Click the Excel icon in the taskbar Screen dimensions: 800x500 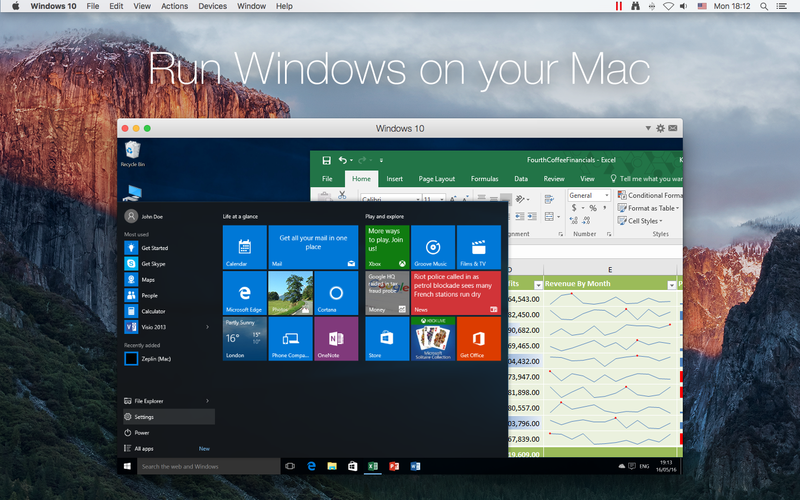click(373, 466)
